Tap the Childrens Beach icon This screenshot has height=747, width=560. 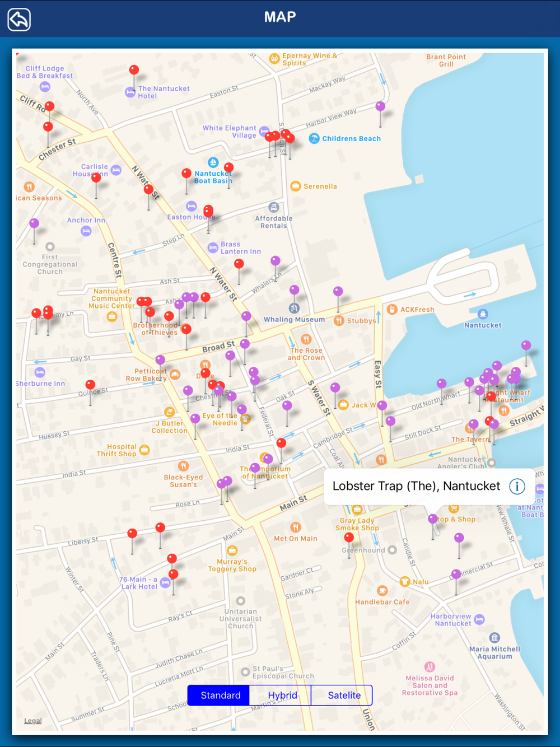pos(314,138)
